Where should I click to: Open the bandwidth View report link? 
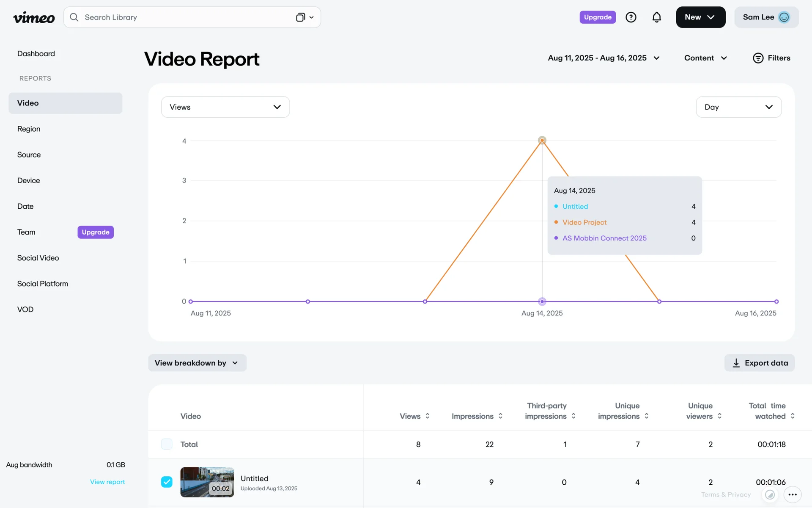click(x=107, y=482)
